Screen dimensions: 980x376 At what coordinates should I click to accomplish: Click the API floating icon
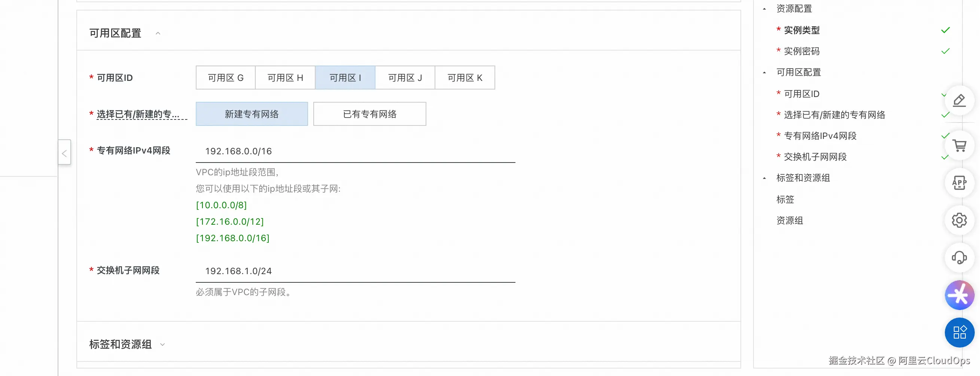pyautogui.click(x=959, y=183)
